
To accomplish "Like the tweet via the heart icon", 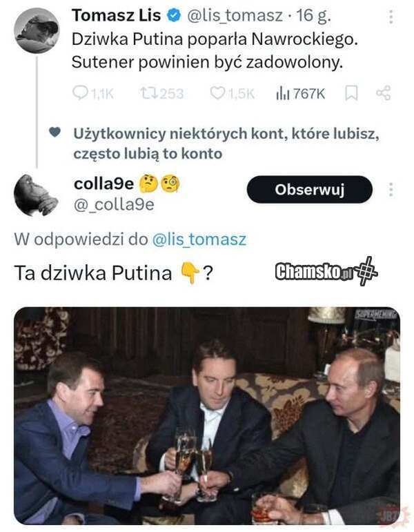I will [x=217, y=93].
